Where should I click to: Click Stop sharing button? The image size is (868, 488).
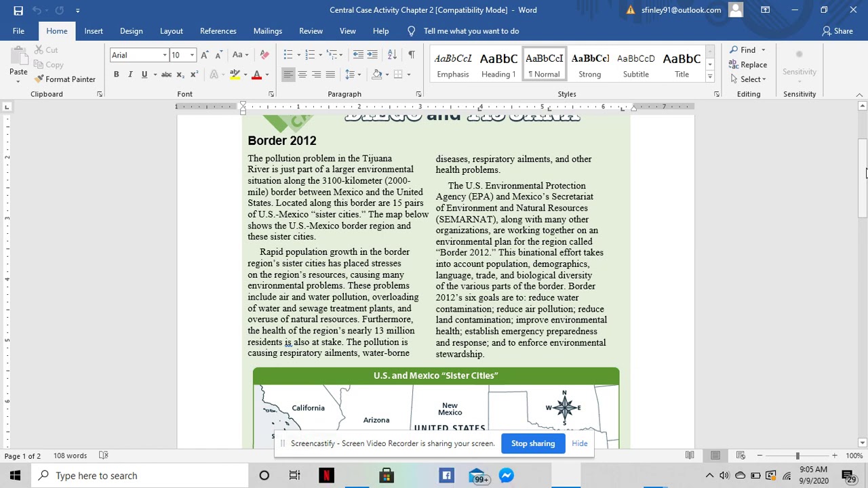[x=533, y=443]
